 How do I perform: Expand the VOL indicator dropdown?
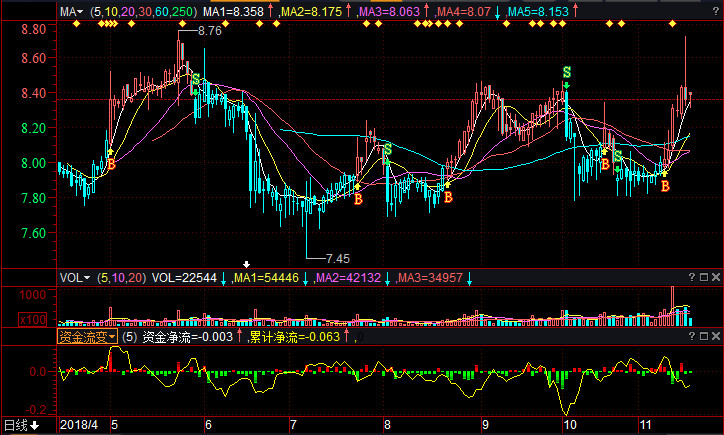75,277
